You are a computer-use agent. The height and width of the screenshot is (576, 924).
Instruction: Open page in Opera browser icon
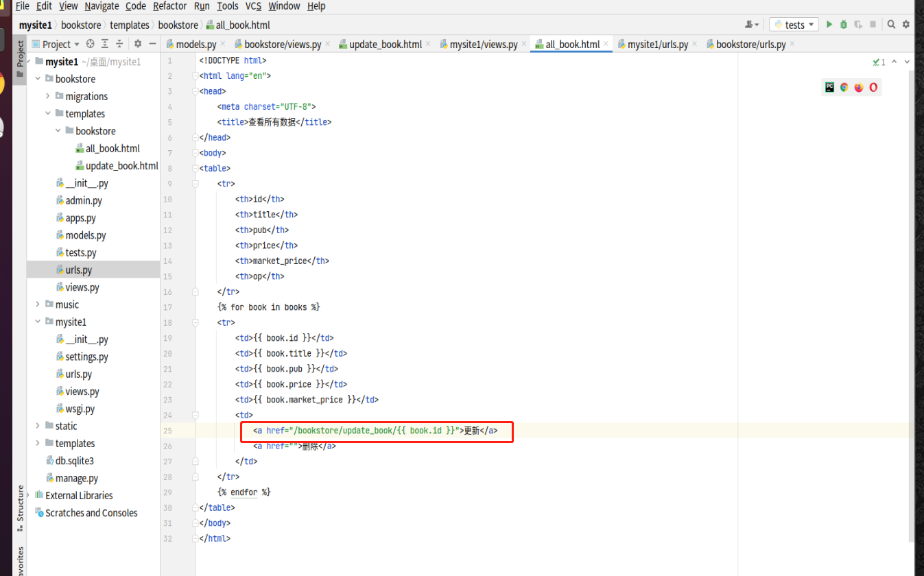(x=873, y=88)
